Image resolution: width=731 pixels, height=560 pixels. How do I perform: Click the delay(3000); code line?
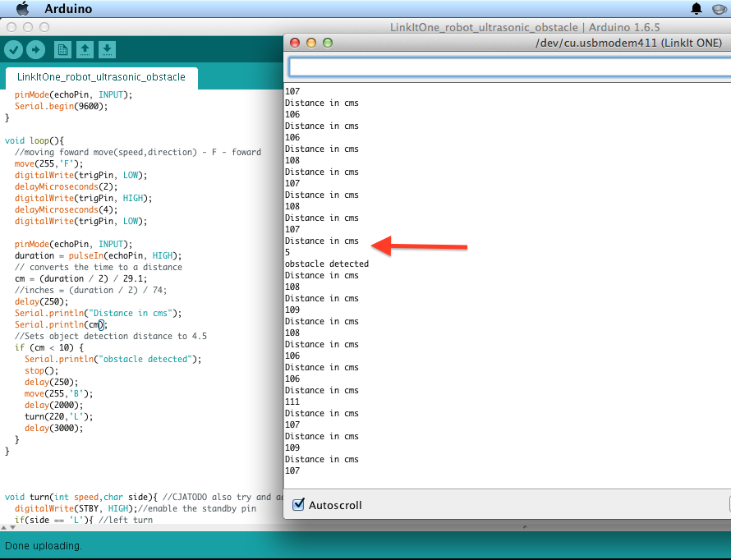point(53,428)
